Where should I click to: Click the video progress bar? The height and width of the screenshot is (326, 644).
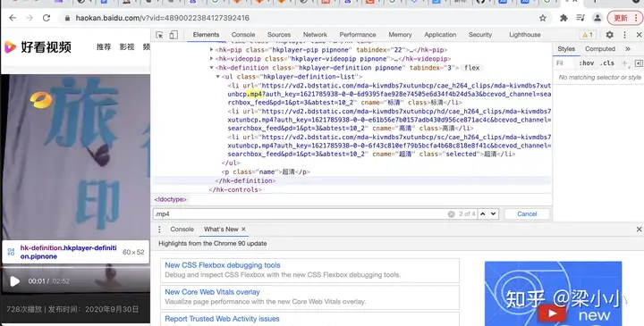75,267
